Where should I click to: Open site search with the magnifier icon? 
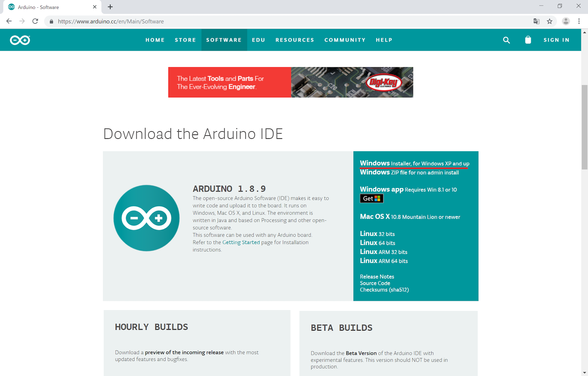[x=506, y=40]
